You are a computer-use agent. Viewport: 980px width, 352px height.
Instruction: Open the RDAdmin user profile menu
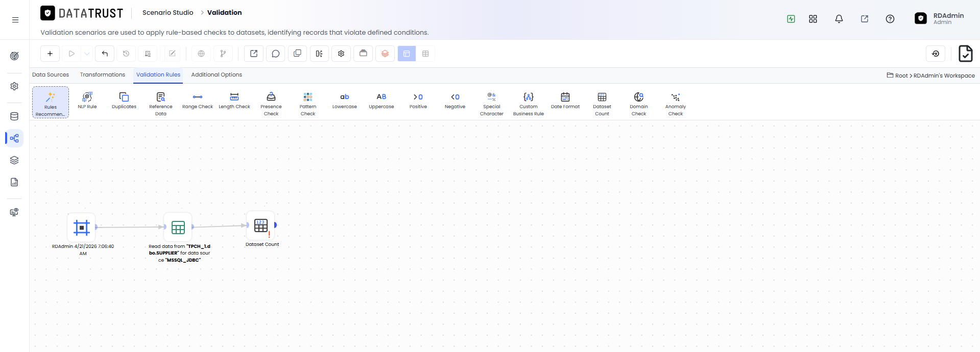[x=939, y=19]
